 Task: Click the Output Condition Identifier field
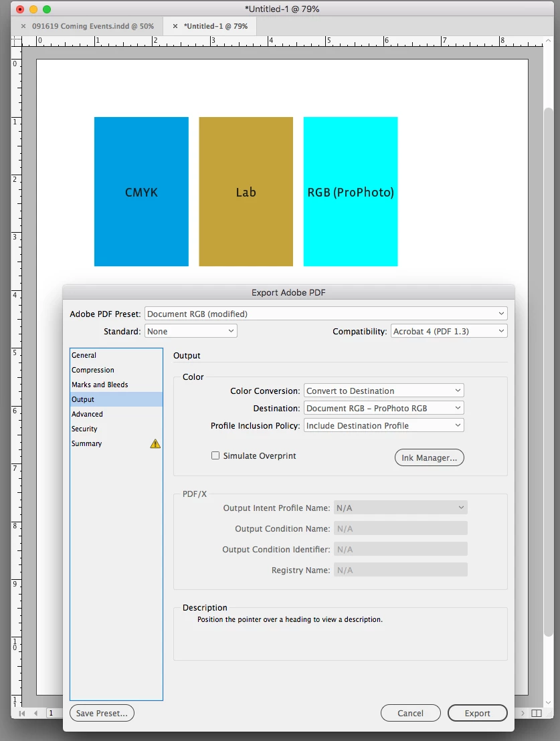(x=401, y=550)
